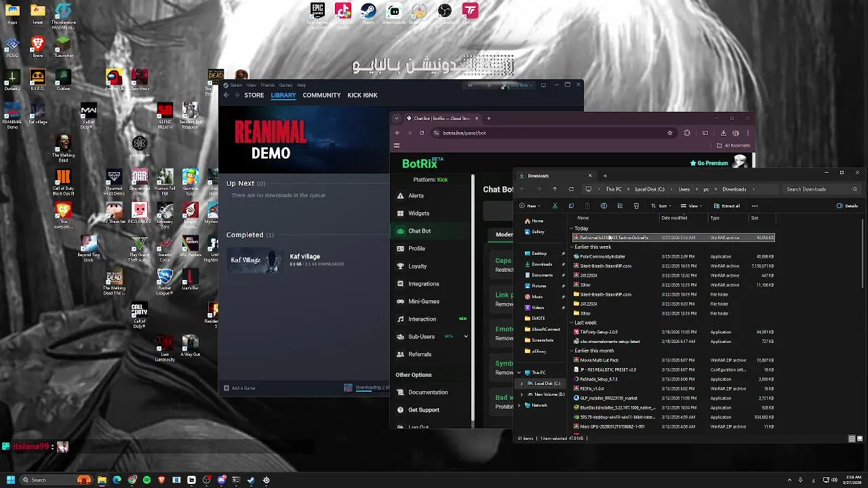The image size is (868, 488).
Task: Open the Stumble Guys desktop shortcut
Action: 191,180
